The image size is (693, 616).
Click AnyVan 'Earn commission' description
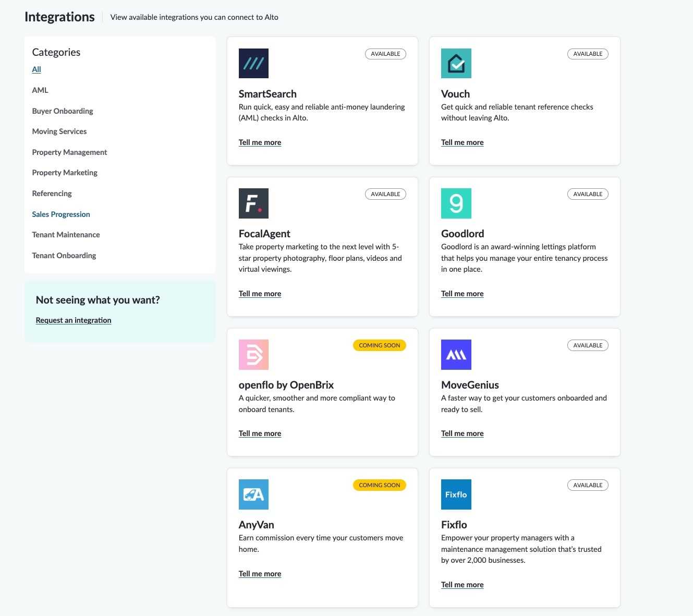point(321,543)
